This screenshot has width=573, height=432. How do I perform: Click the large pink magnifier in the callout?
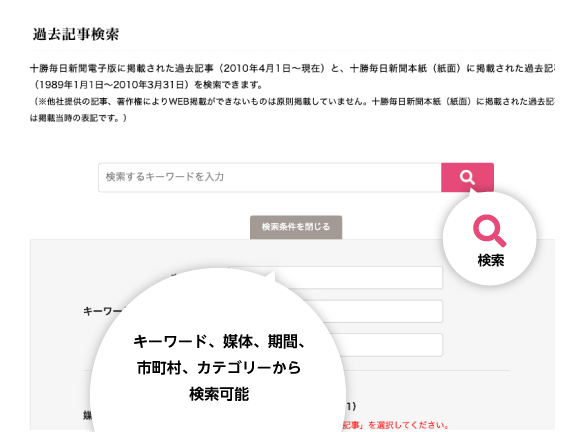[489, 231]
